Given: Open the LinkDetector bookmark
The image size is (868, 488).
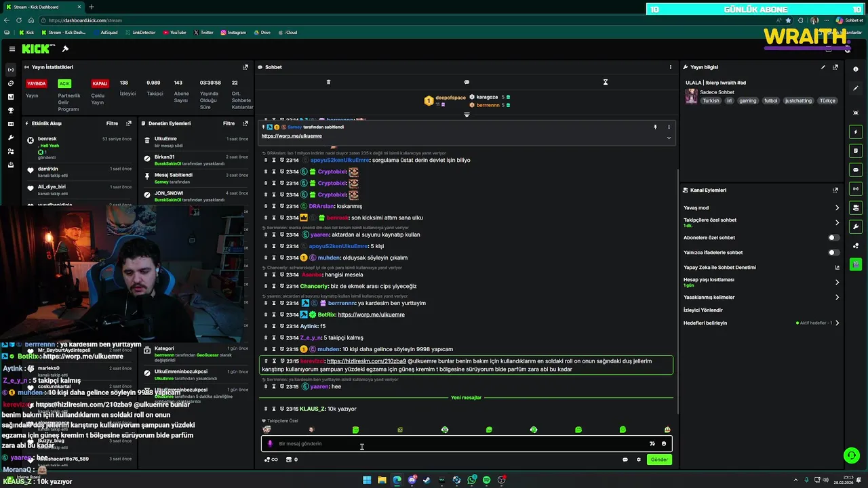Looking at the screenshot, I should [140, 33].
